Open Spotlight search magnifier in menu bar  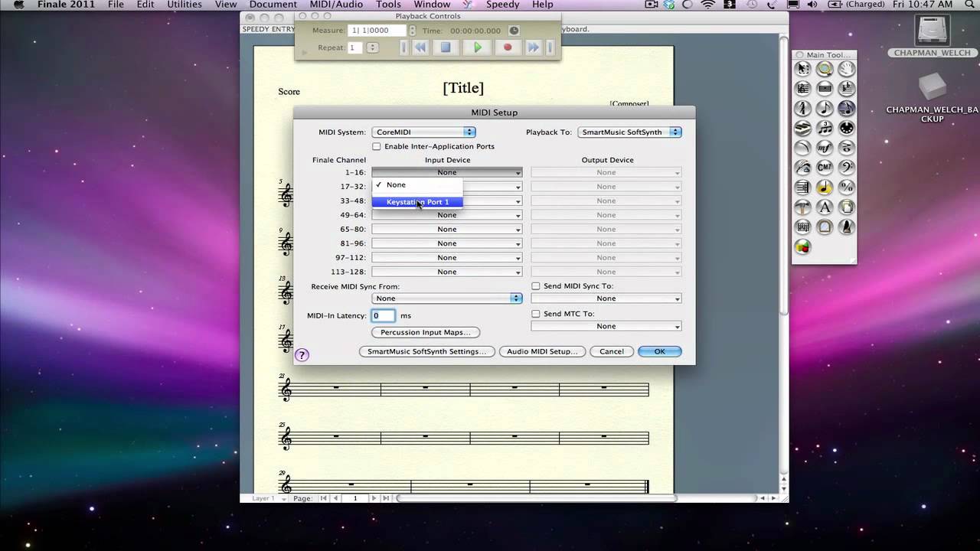pos(969,5)
